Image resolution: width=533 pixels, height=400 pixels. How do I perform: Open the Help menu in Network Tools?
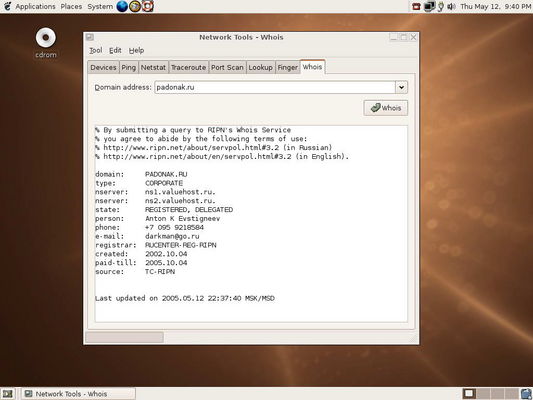(136, 50)
